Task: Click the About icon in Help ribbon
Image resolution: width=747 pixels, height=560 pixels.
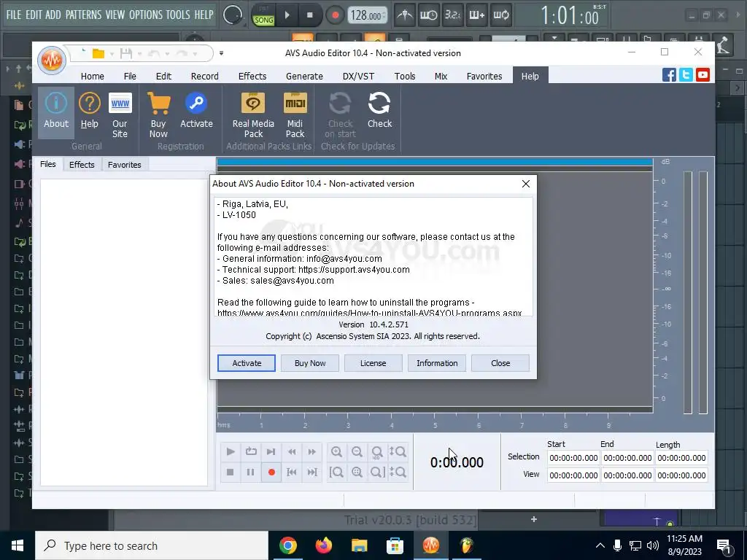Action: click(56, 112)
